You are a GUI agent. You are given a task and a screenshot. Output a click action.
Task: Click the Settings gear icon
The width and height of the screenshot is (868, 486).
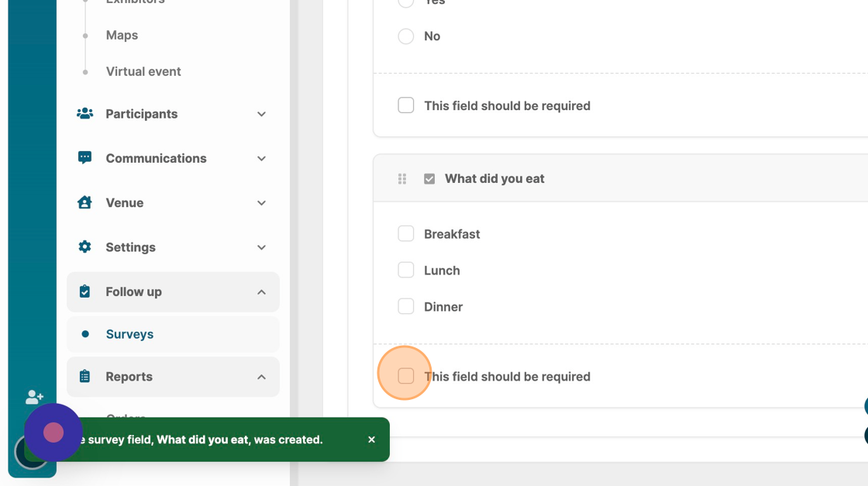pyautogui.click(x=85, y=247)
